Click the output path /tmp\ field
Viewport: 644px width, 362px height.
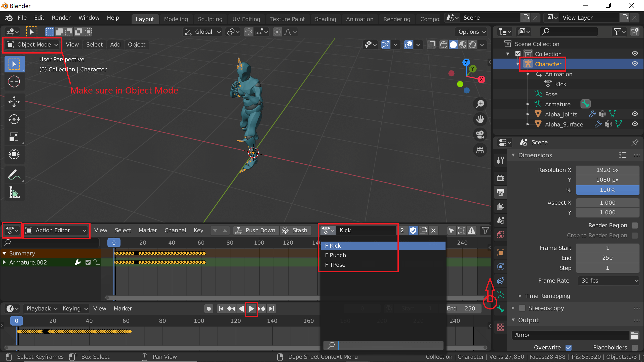(x=571, y=335)
